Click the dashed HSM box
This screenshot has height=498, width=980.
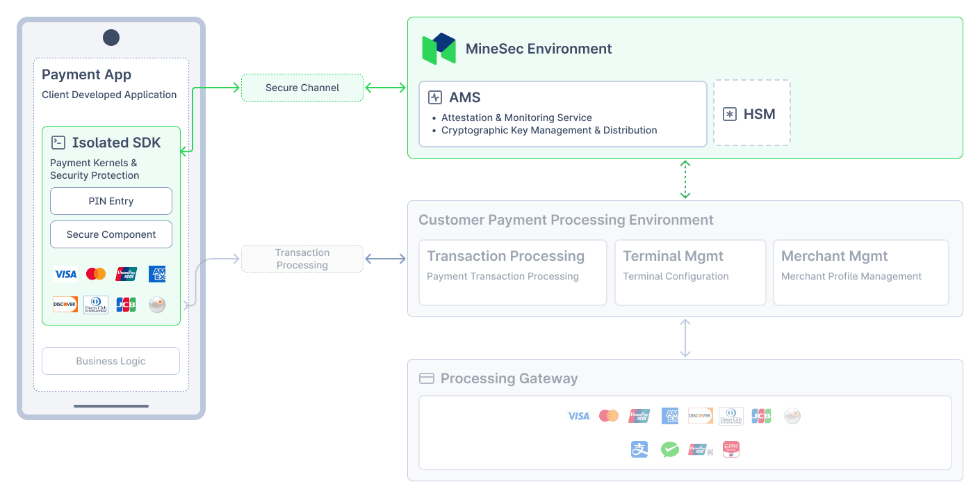(x=752, y=113)
